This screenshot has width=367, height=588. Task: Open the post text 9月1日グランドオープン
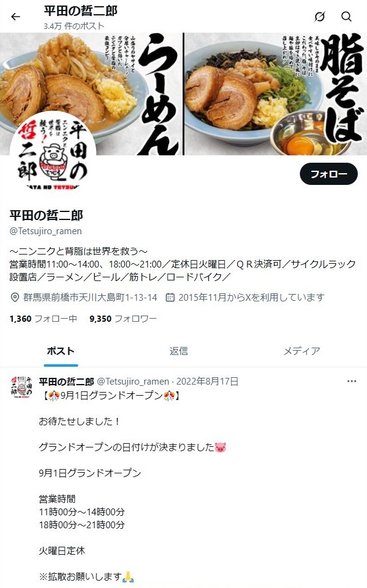pyautogui.click(x=90, y=473)
